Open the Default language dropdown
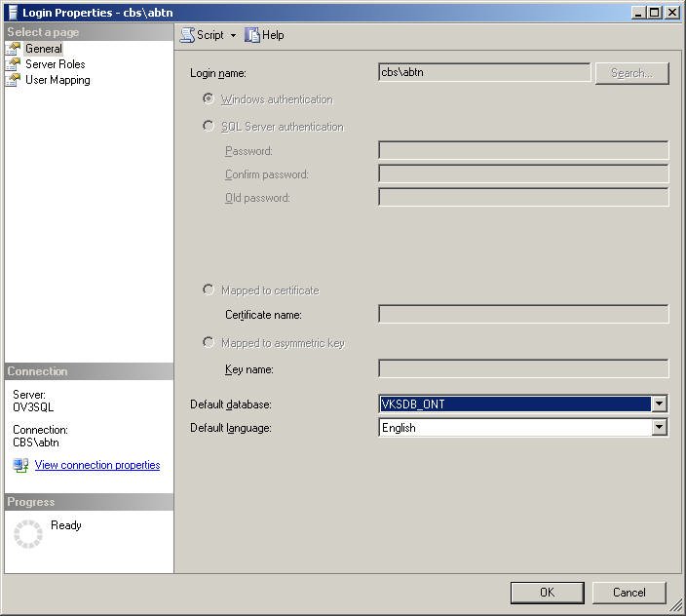The width and height of the screenshot is (686, 616). click(659, 428)
